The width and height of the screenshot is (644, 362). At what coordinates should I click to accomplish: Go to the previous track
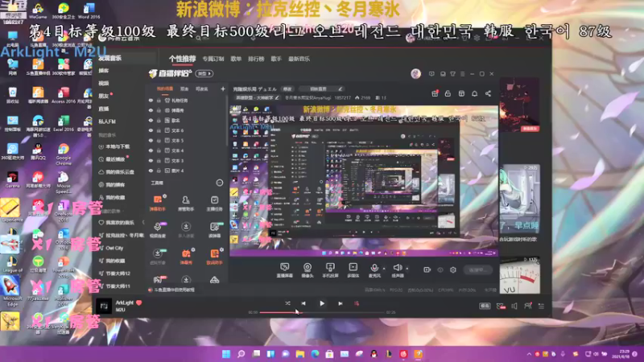(x=303, y=303)
